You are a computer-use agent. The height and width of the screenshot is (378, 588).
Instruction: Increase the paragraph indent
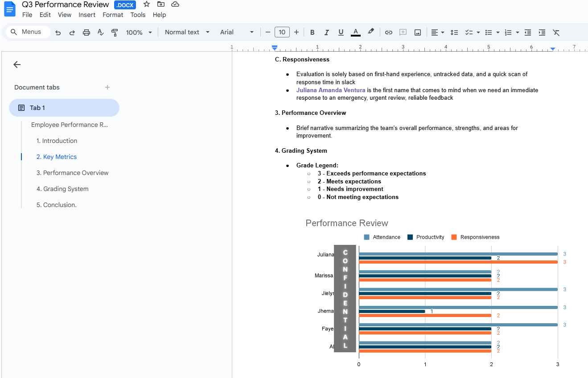[542, 33]
